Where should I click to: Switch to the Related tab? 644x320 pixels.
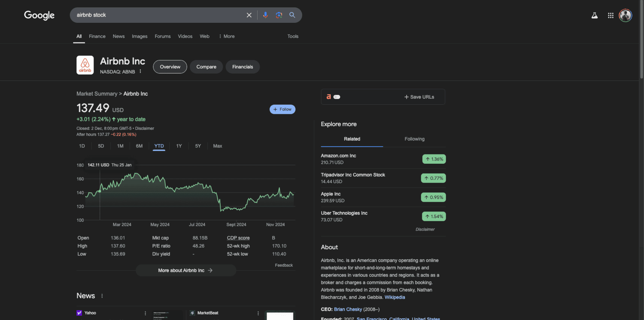[352, 139]
